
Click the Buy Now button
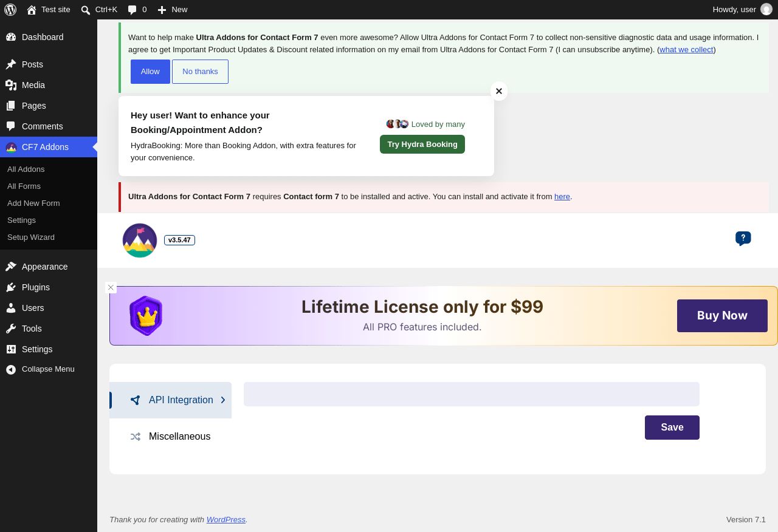pyautogui.click(x=722, y=316)
